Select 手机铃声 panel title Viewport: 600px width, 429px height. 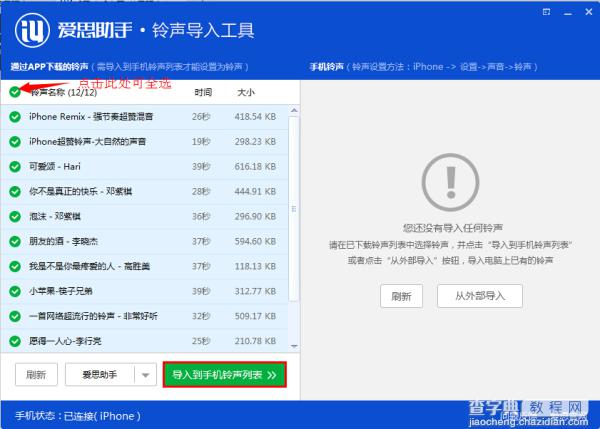pyautogui.click(x=326, y=67)
